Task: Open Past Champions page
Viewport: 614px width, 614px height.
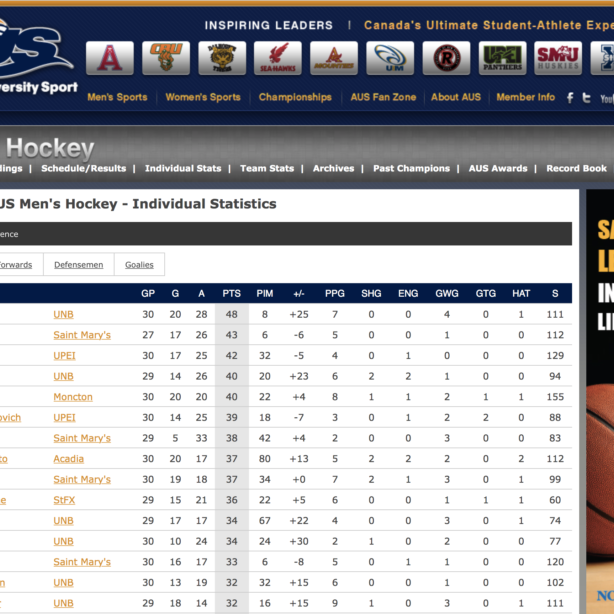Action: click(x=412, y=168)
